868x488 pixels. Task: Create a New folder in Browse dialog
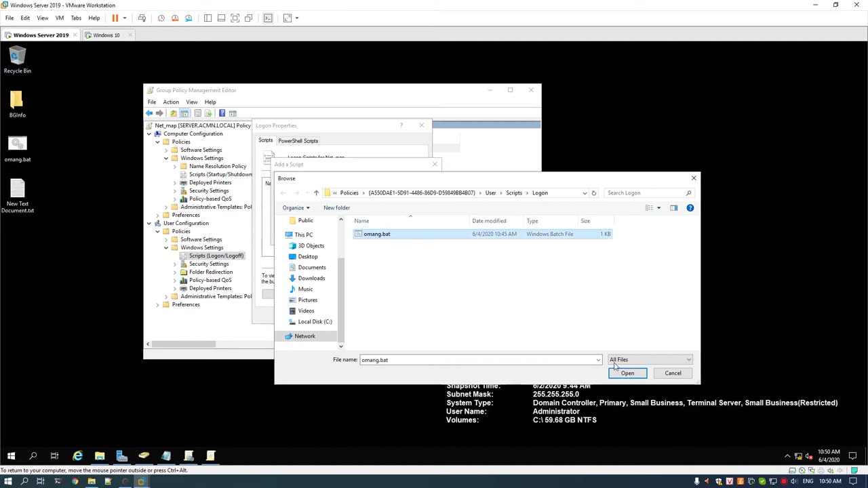click(x=336, y=208)
